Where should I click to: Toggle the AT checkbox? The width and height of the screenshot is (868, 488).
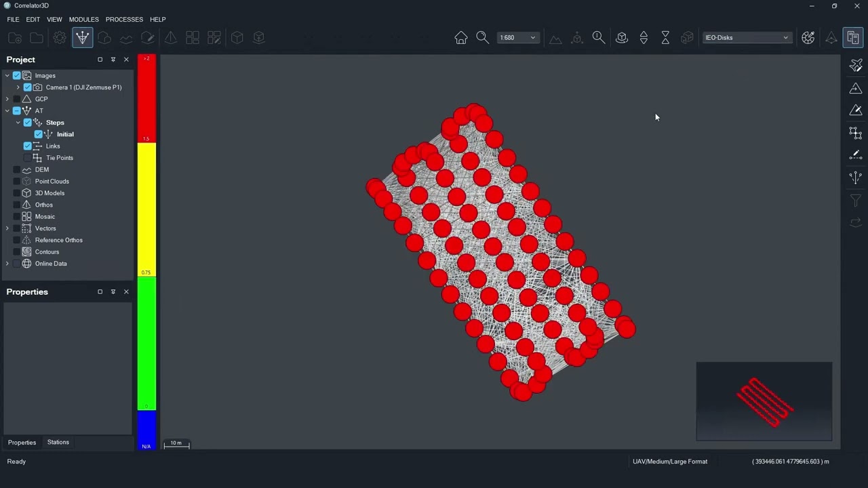pos(17,111)
